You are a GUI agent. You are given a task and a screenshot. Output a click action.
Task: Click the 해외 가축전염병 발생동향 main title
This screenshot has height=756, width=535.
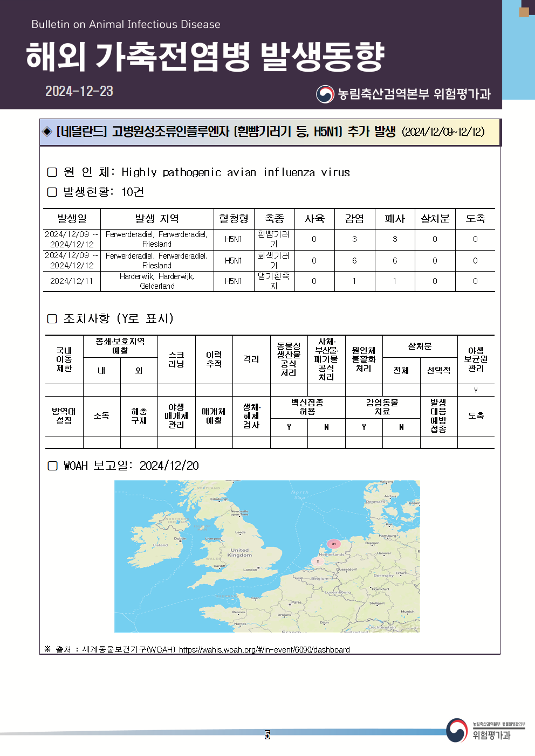click(x=205, y=57)
